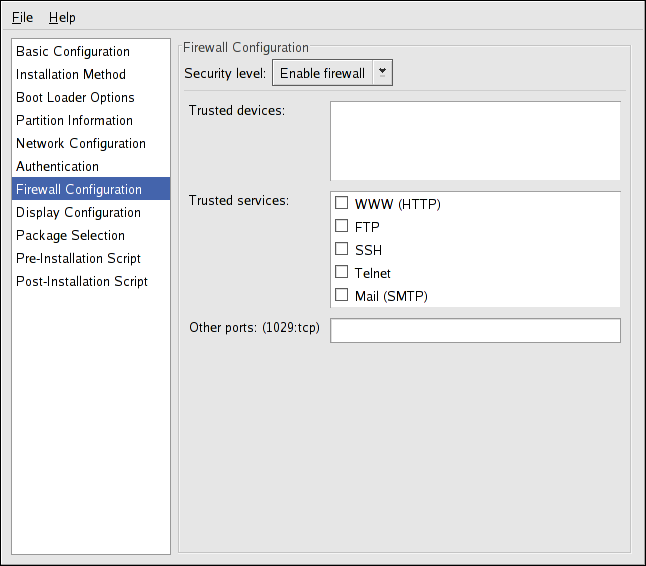Screen dimensions: 646x566
Task: Select Post-Installation Script in sidebar
Action: pos(82,281)
